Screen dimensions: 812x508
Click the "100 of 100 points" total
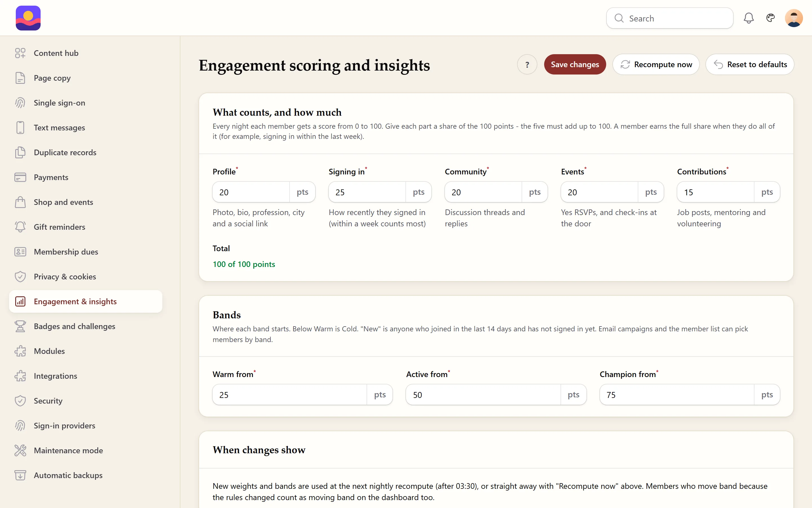(244, 264)
